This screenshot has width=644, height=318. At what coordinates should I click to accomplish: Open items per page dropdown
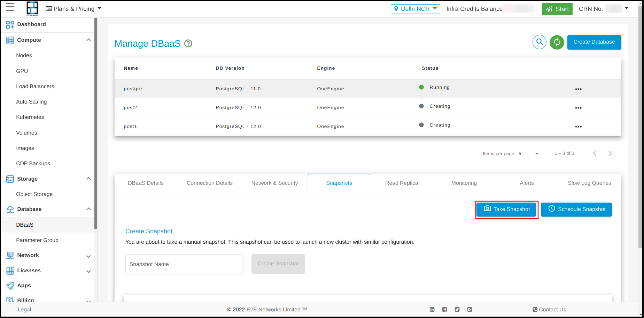click(x=529, y=154)
